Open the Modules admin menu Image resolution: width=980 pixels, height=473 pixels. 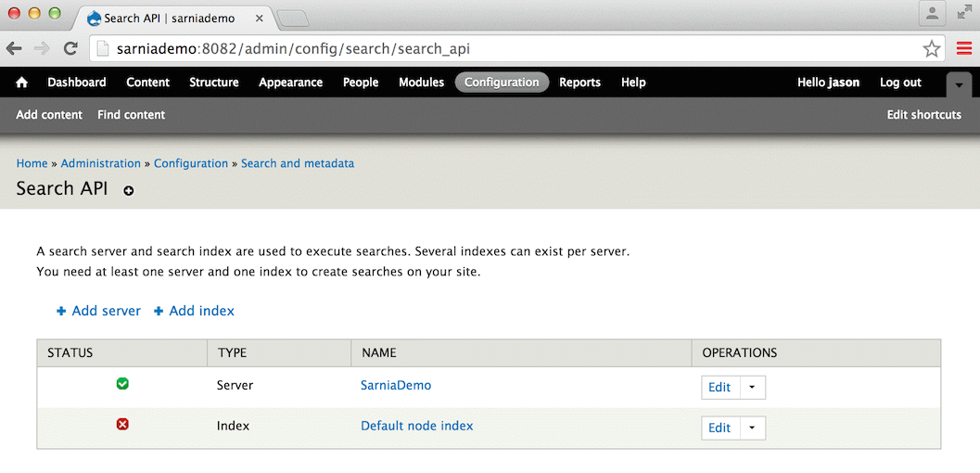point(421,83)
